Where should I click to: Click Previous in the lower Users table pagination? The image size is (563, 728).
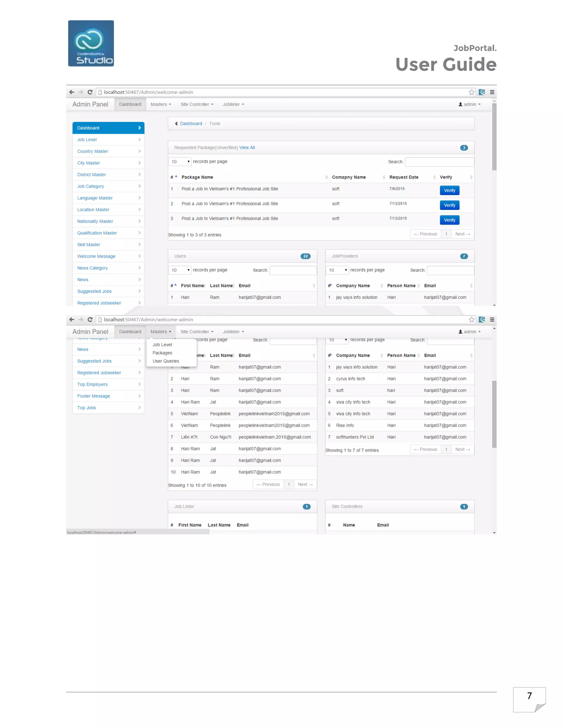(268, 484)
